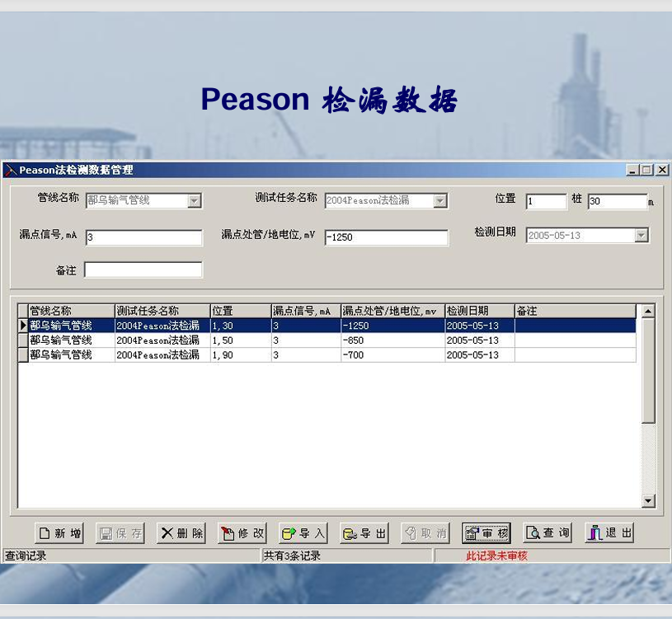
Task: Click the 1,30 position cell
Action: click(x=242, y=326)
